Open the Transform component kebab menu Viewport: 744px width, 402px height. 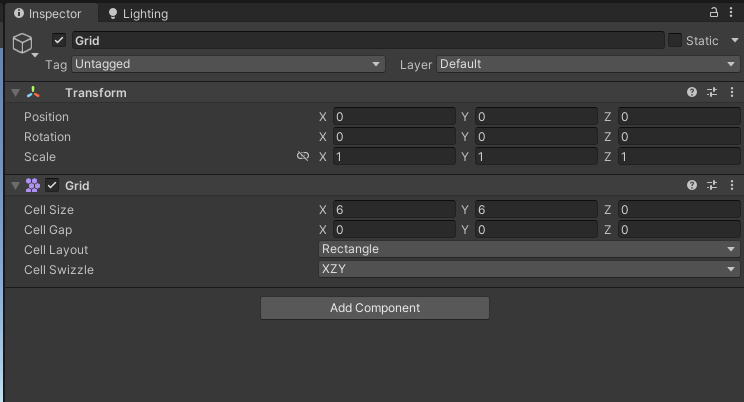732,92
